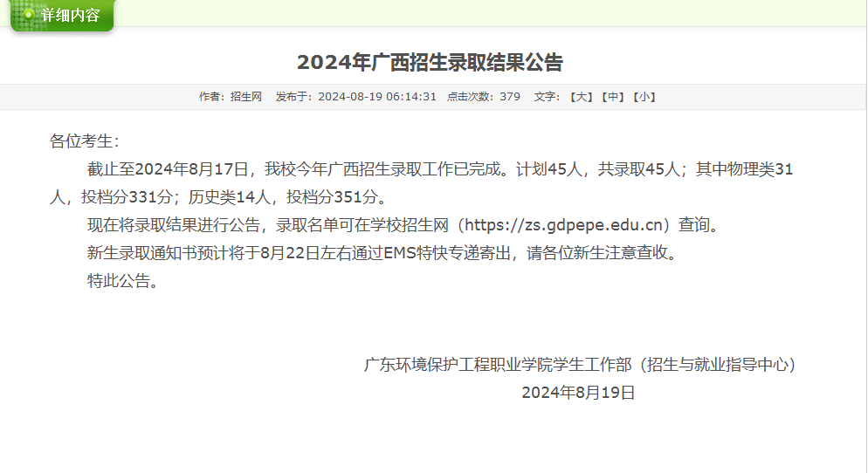868x473 pixels.
Task: Click the publish timestamp 2024-08-19 06:14:31
Action: point(376,97)
